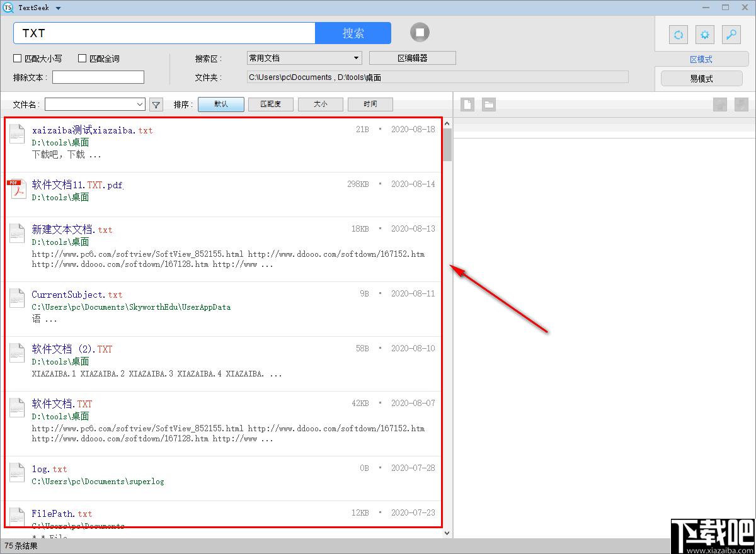Click the open file icon in preview toolbar
The height and width of the screenshot is (554, 756).
467,105
